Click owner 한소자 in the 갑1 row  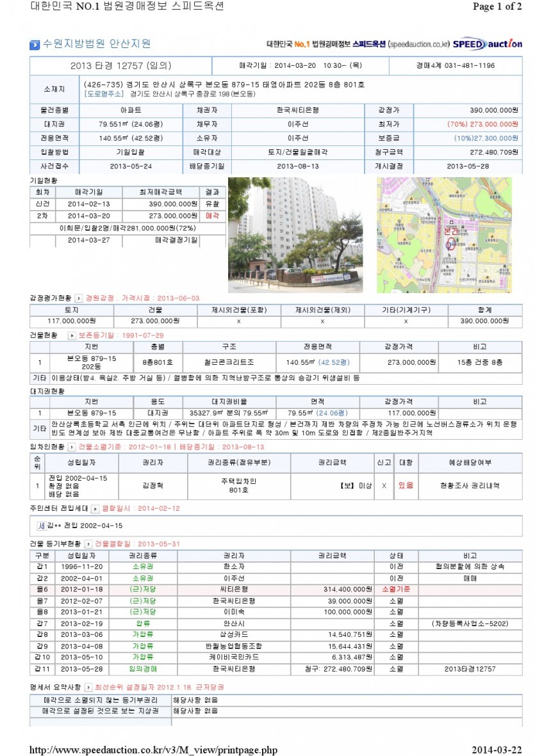[234, 567]
